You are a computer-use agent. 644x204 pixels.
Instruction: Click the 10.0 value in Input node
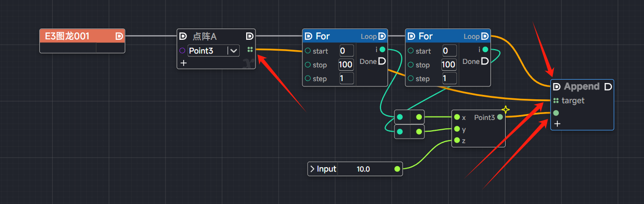363,169
